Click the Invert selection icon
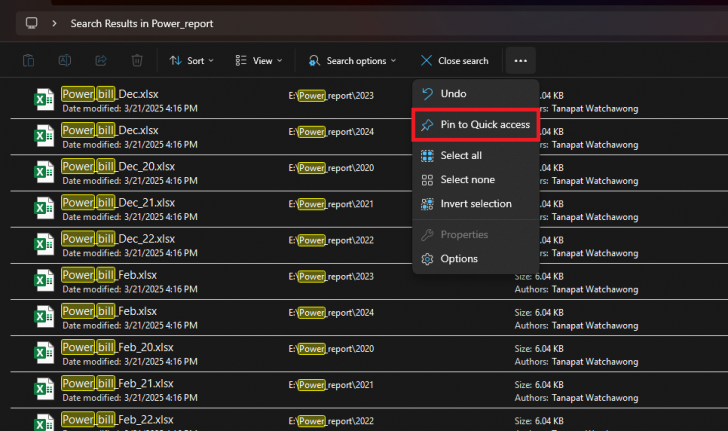 click(427, 204)
